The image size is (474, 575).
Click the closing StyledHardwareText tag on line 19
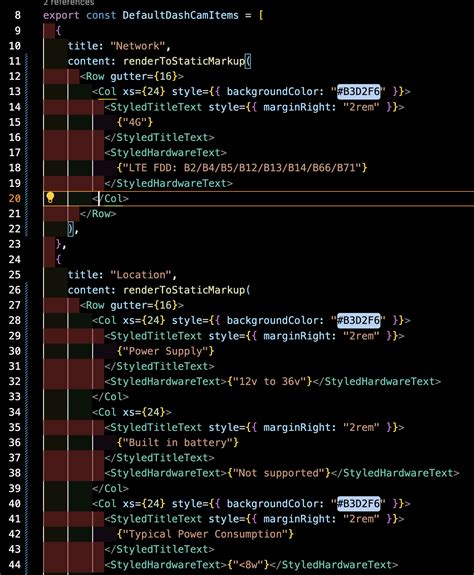[168, 183]
